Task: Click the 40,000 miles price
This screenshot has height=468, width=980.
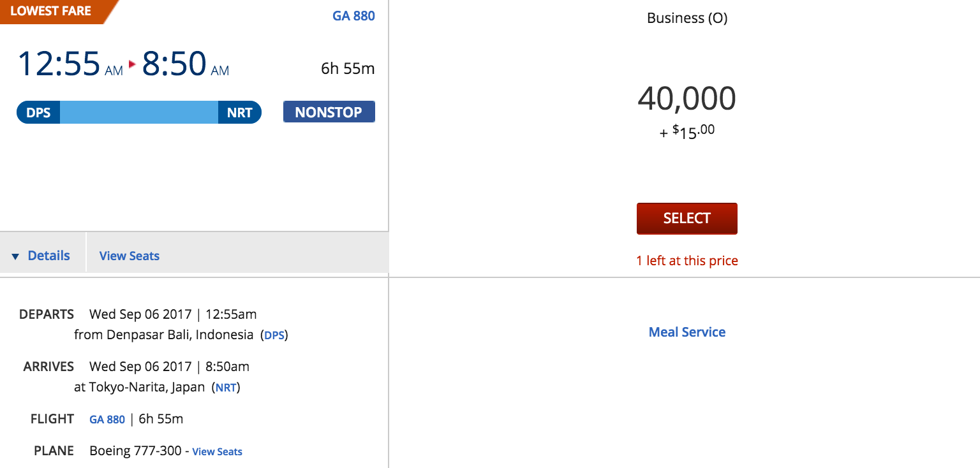Action: 687,98
